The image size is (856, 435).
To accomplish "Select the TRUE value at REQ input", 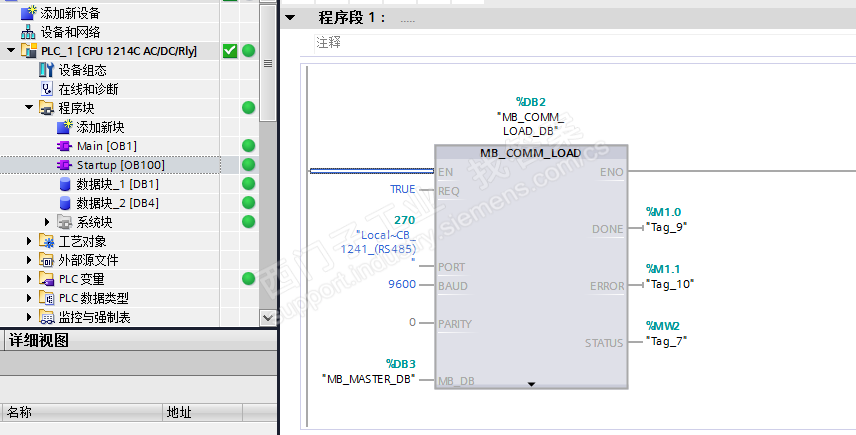I will pos(402,189).
